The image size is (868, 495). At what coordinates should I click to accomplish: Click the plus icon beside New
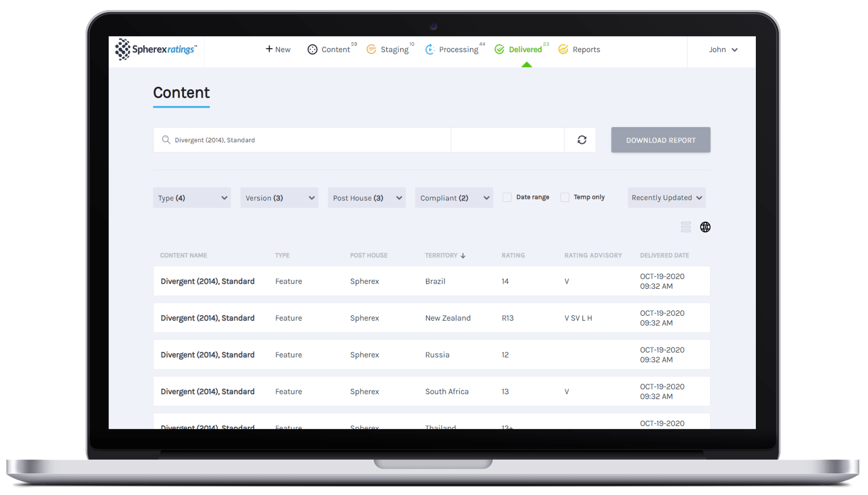(x=269, y=49)
